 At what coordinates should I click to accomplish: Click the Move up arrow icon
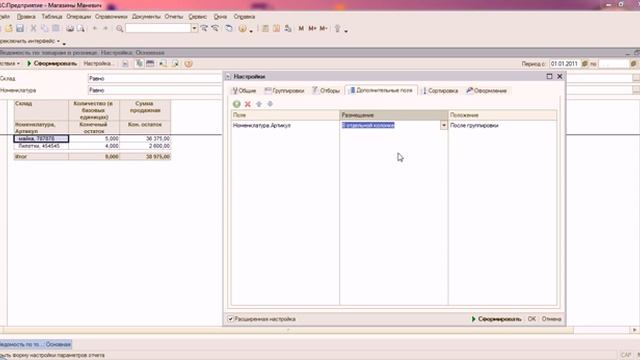[x=259, y=104]
